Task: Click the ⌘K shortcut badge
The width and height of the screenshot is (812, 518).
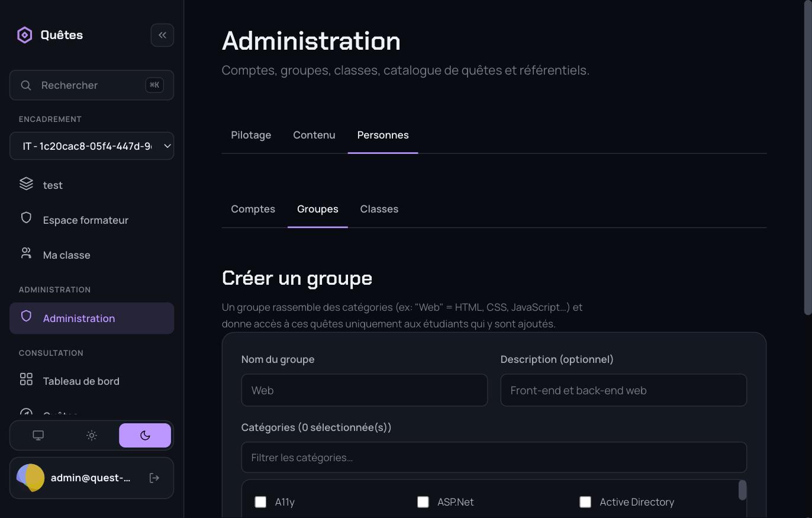Action: click(x=154, y=85)
